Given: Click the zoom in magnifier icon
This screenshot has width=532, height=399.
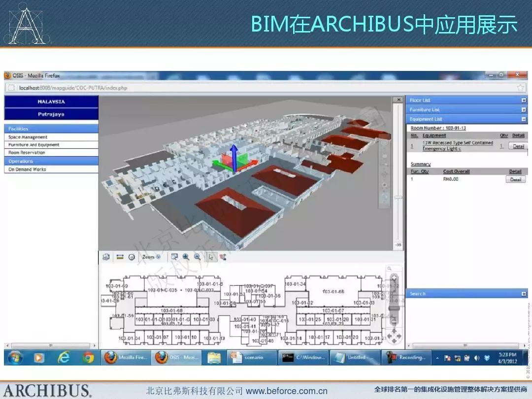Looking at the screenshot, I should pos(186,257).
